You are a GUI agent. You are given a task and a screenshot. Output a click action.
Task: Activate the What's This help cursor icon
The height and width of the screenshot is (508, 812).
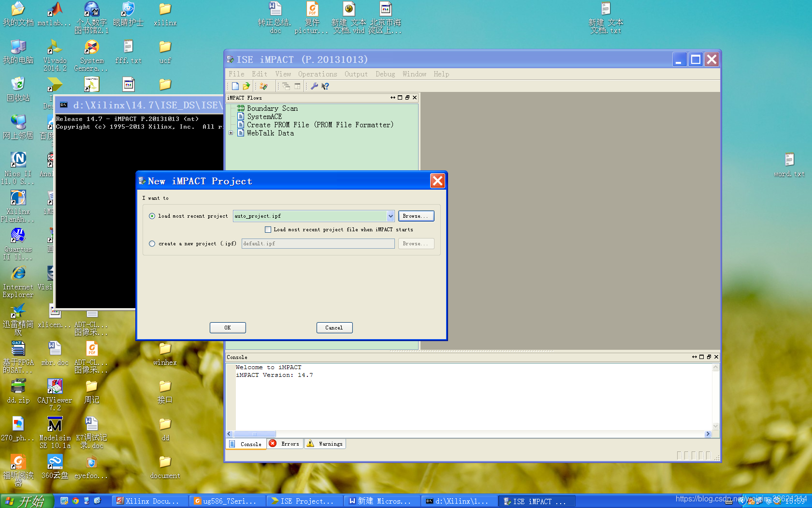tap(325, 86)
